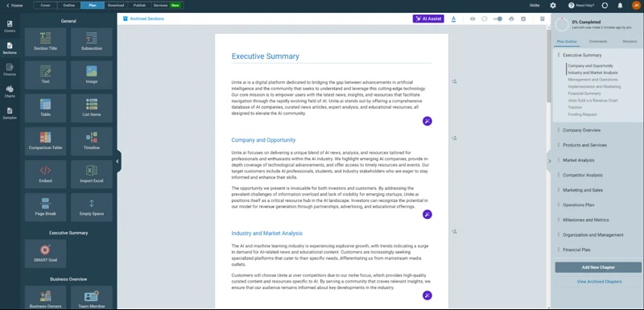This screenshot has height=310, width=644.
Task: Open View Archived Chapters link
Action: (x=599, y=282)
